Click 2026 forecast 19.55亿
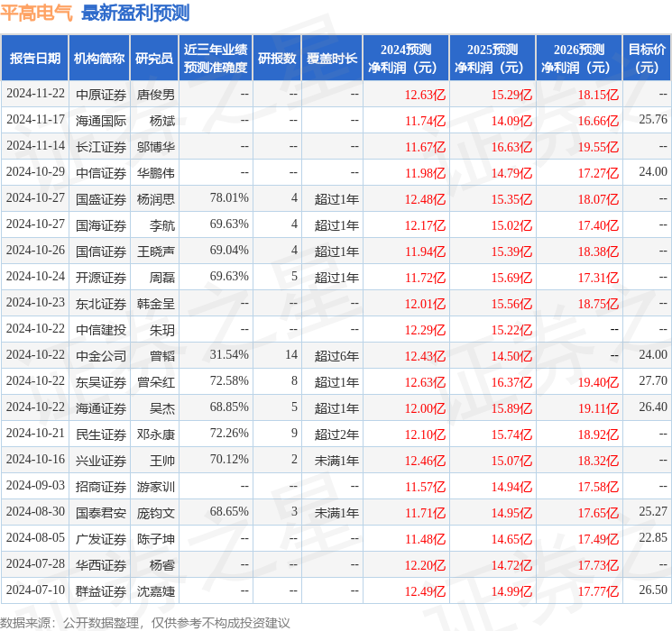This screenshot has height=631, width=672. click(598, 147)
